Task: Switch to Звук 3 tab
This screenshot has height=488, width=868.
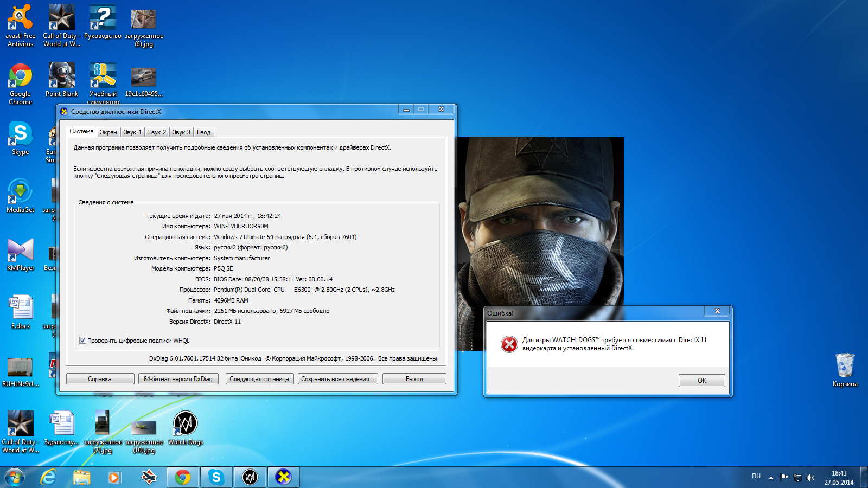Action: [x=181, y=132]
